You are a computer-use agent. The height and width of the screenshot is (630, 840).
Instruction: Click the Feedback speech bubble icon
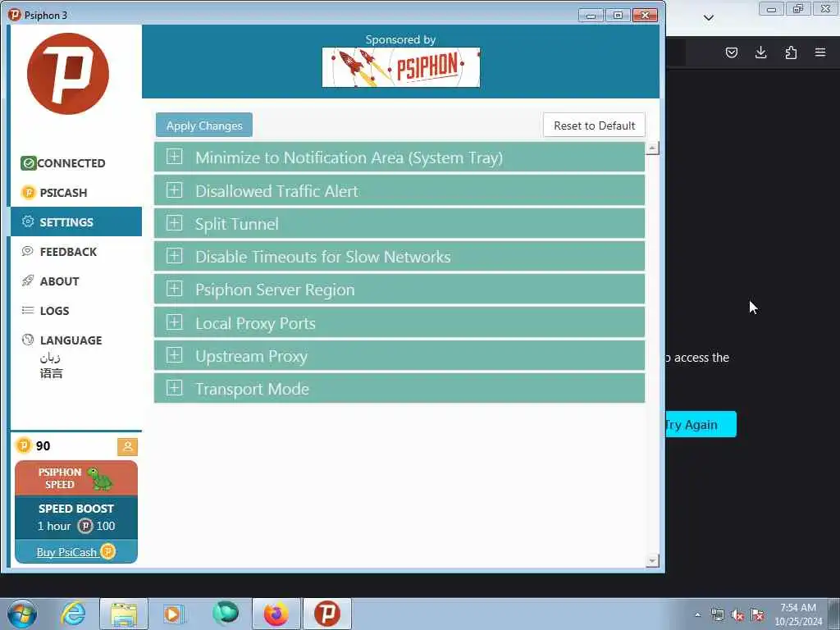(27, 251)
